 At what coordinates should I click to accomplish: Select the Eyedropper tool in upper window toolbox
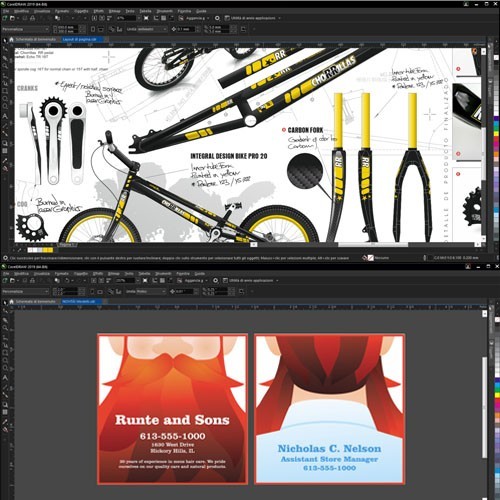5,161
